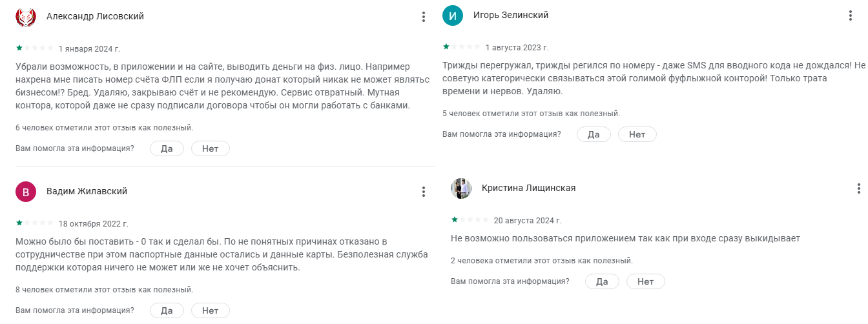Click Кристина Лищинская's profile photo
This screenshot has width=868, height=324.
[461, 188]
